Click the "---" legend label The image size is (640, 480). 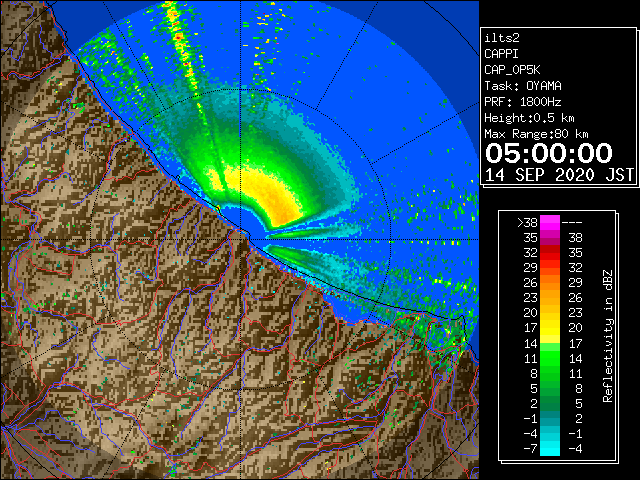(572, 223)
